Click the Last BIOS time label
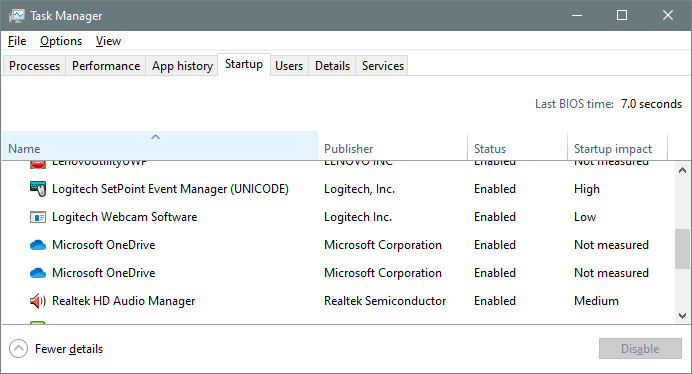The width and height of the screenshot is (692, 374). [574, 104]
